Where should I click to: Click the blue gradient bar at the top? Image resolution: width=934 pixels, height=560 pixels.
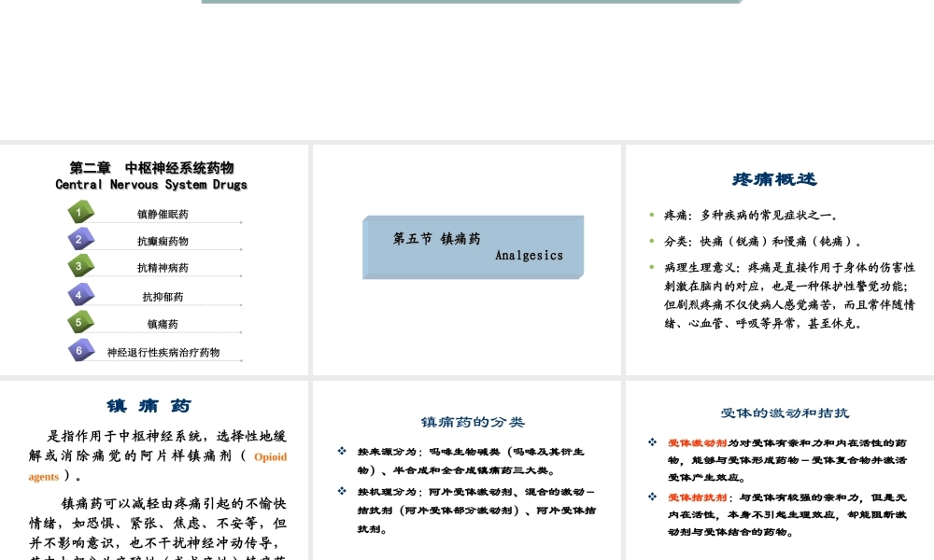473,2
